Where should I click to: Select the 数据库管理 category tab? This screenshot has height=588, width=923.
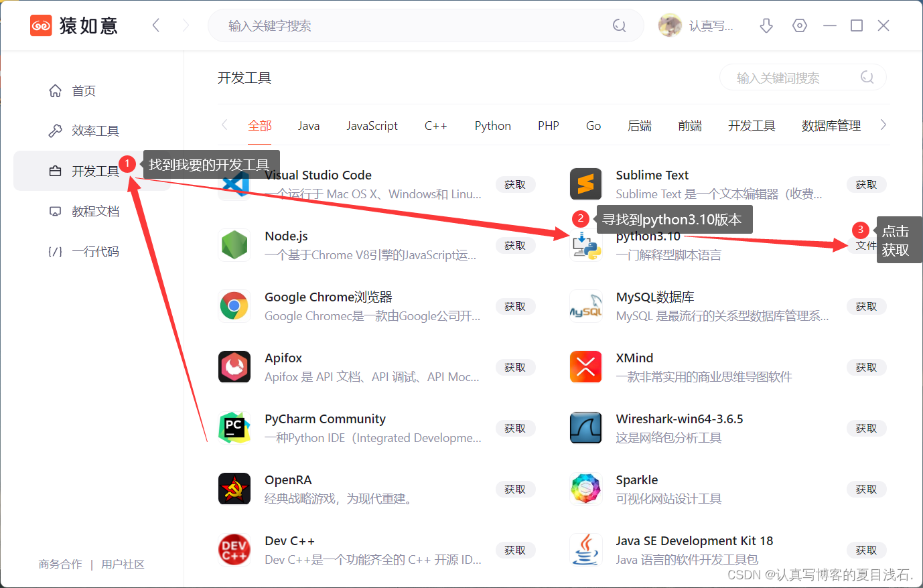tap(831, 126)
